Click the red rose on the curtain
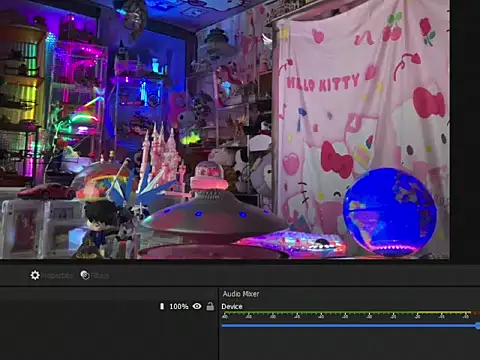Screen dimensions: 480x360 tap(427, 31)
